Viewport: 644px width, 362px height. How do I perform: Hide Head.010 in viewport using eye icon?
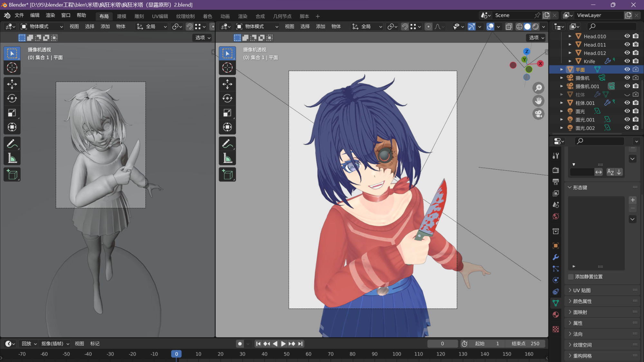pos(627,36)
